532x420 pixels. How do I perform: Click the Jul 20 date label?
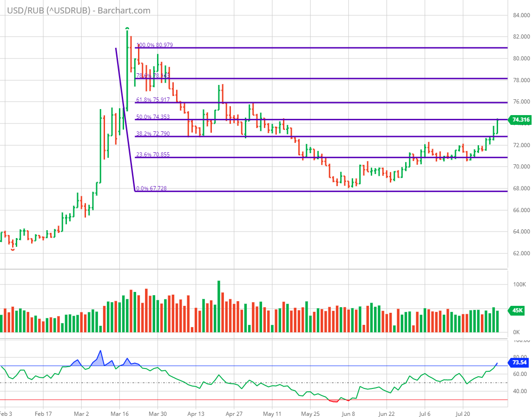(463, 414)
